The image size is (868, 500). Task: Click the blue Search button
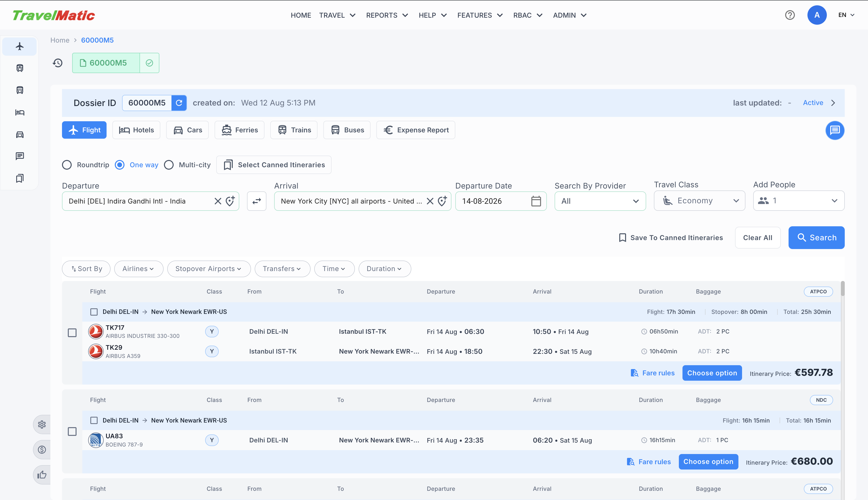(x=816, y=238)
